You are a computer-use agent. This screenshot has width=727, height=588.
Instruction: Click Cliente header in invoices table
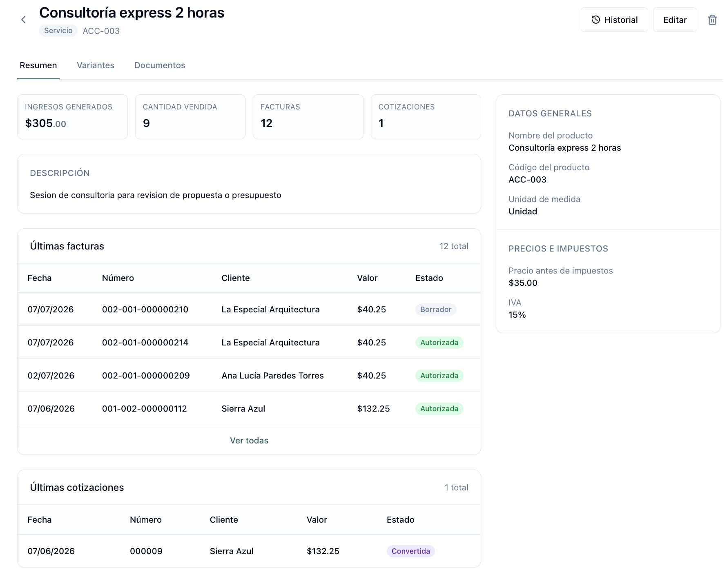pyautogui.click(x=236, y=278)
